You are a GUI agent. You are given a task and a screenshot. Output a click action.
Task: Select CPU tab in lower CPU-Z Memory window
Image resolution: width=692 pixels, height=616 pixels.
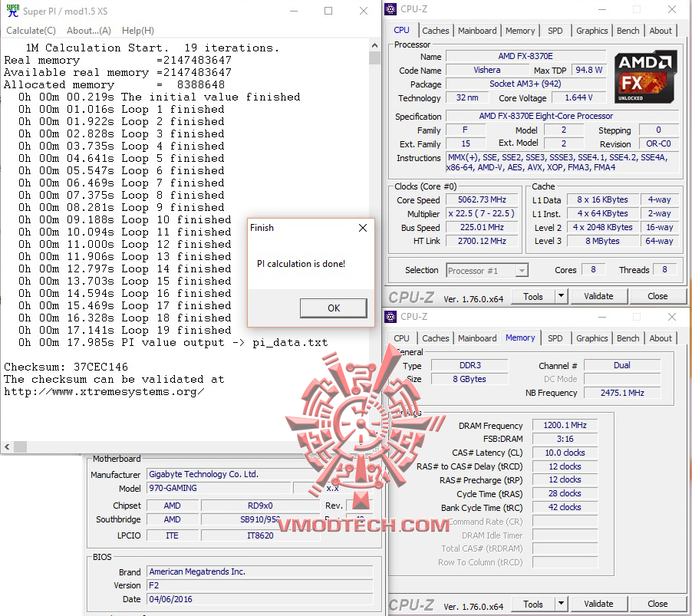pos(401,338)
